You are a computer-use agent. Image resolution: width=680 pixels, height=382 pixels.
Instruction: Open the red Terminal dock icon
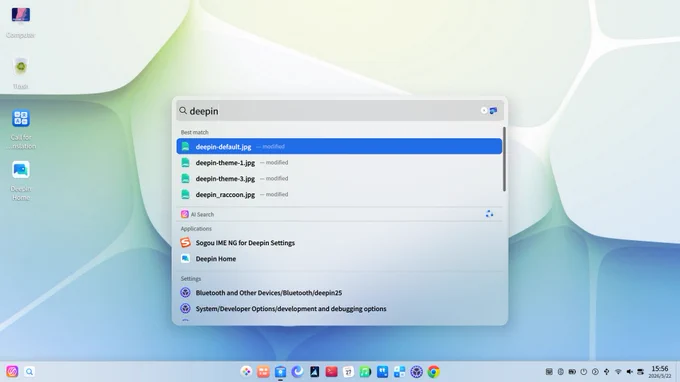pos(331,372)
